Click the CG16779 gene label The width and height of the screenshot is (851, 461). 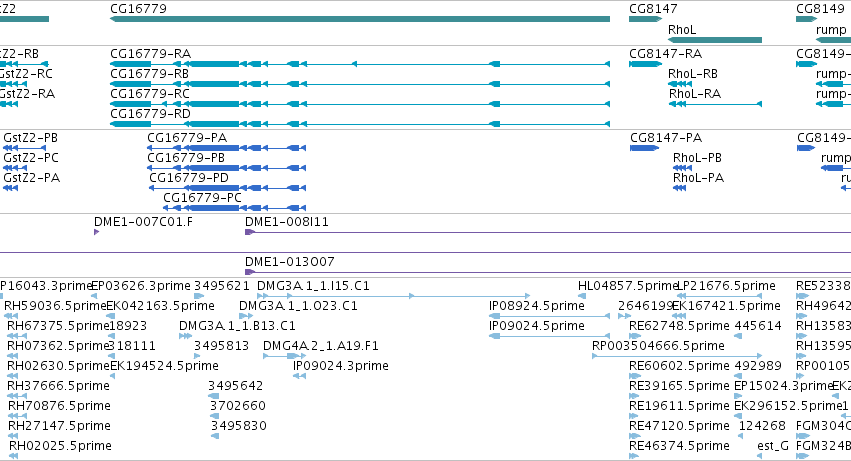(138, 9)
